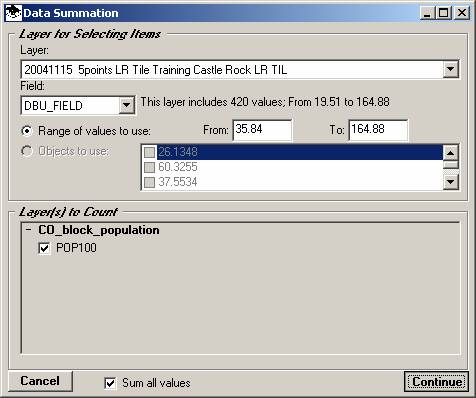Check the 37.5534 list item checkbox

[x=149, y=182]
